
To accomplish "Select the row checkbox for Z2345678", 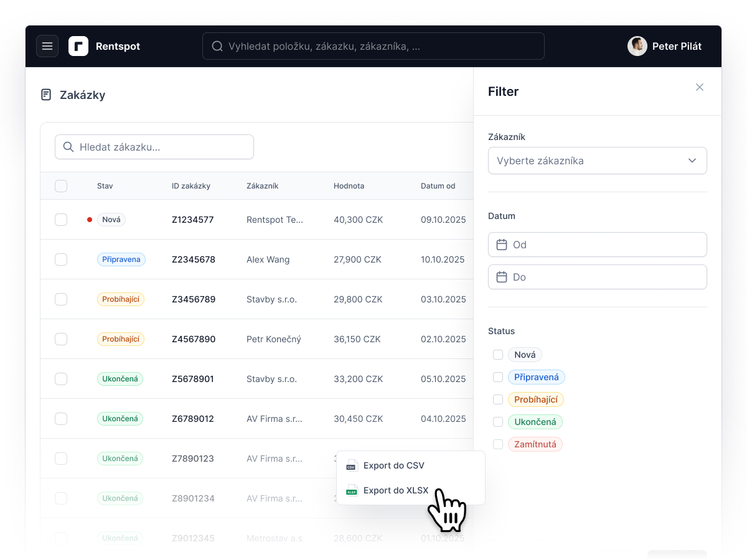I will (61, 259).
